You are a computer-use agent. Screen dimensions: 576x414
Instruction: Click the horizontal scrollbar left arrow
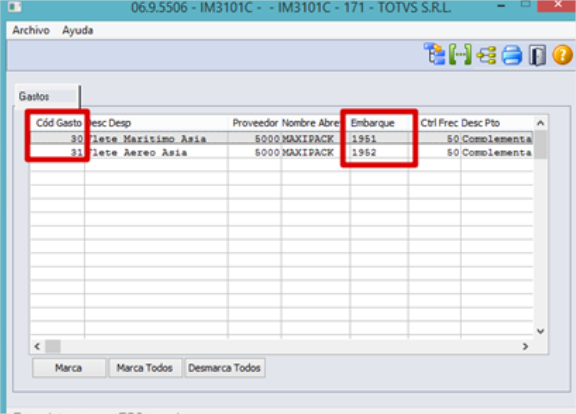tap(37, 346)
